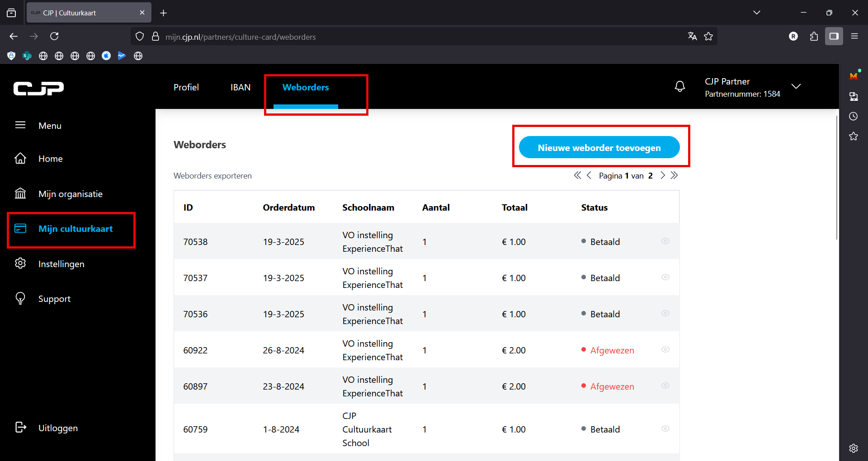Open the browser application menu
The width and height of the screenshot is (868, 461).
[854, 36]
